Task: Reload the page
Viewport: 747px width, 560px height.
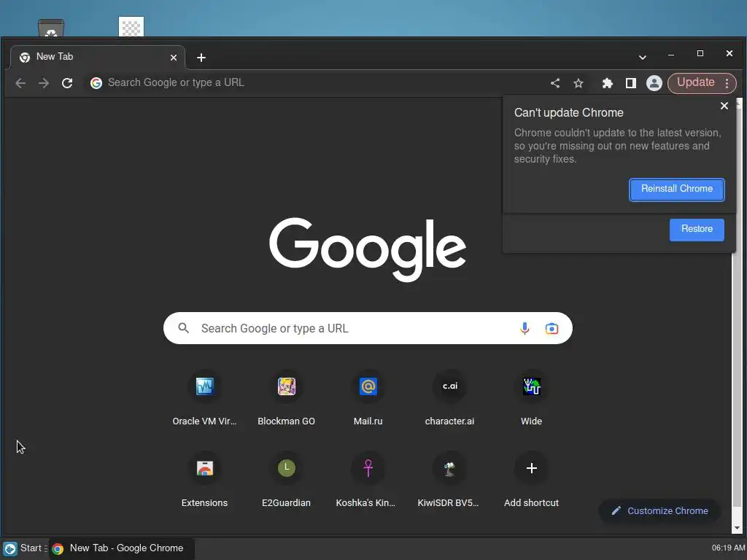Action: point(67,83)
